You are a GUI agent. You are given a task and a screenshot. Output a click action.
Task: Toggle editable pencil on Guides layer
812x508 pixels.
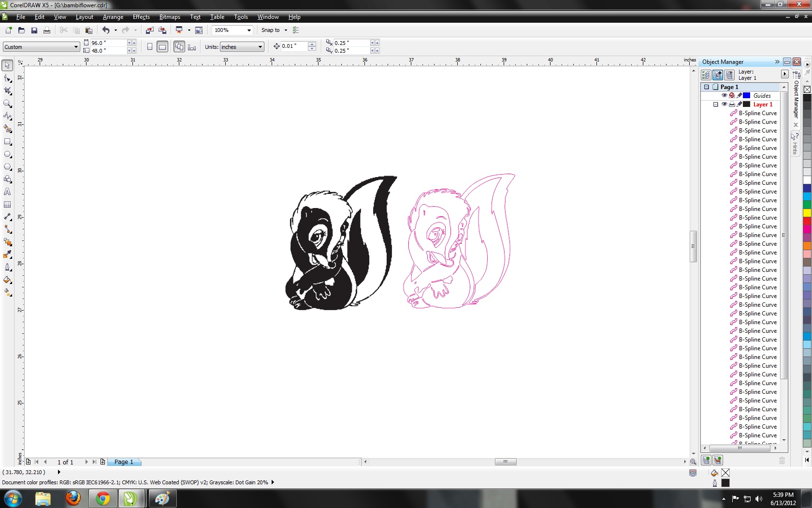pyautogui.click(x=739, y=95)
